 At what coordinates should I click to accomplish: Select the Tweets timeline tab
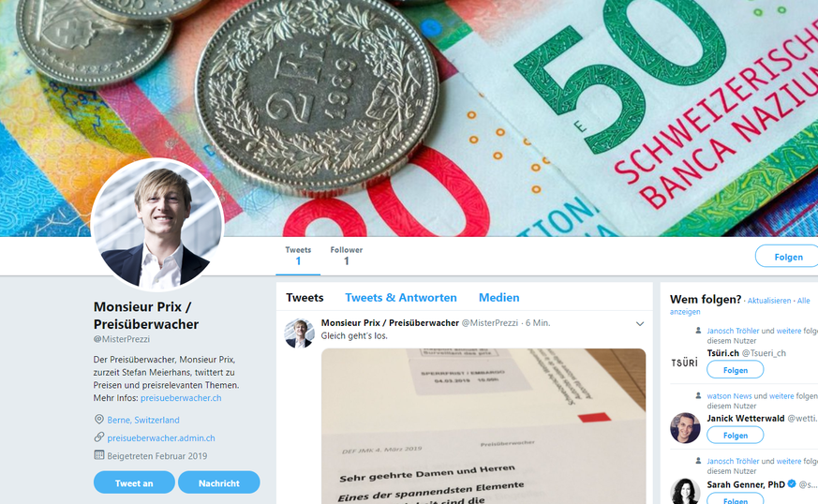coord(305,297)
